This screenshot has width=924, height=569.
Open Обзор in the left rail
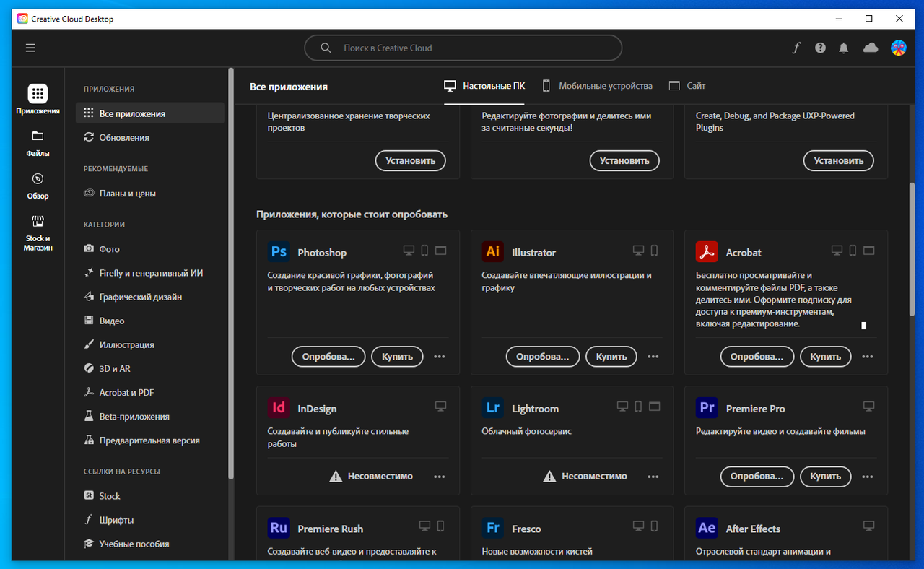[38, 186]
